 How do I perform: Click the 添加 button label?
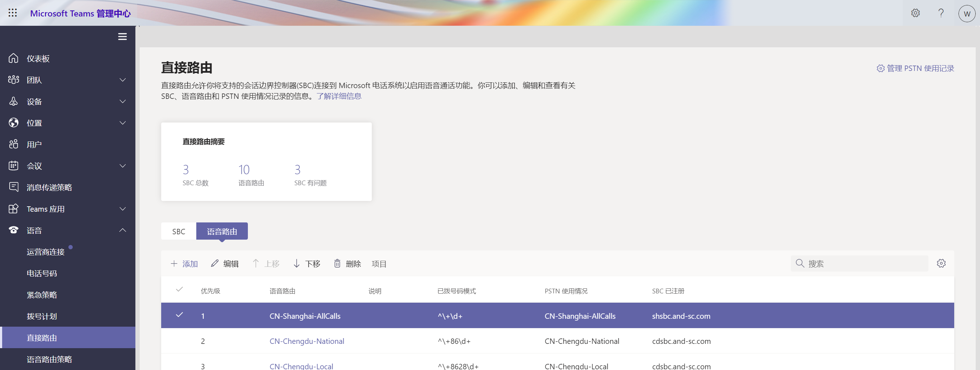tap(190, 264)
